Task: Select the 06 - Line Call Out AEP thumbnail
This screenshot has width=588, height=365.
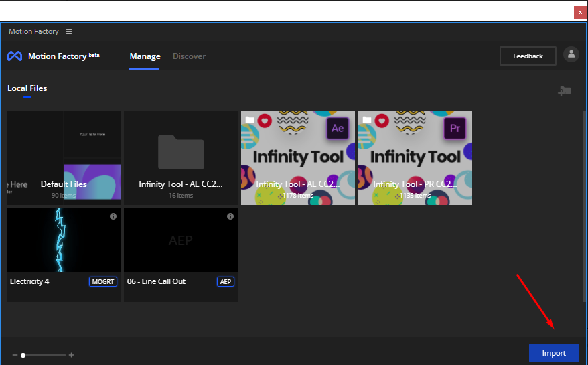Action: click(x=181, y=240)
